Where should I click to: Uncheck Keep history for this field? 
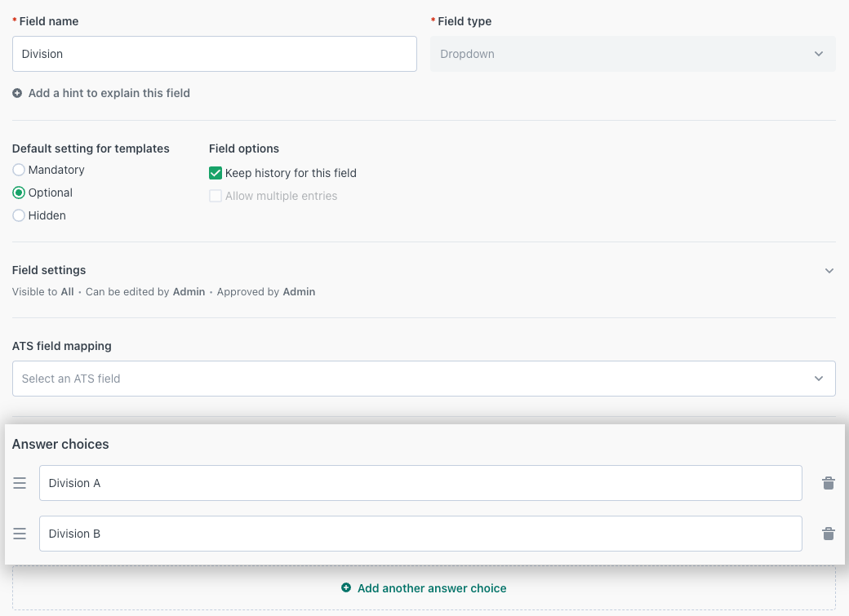(x=216, y=173)
